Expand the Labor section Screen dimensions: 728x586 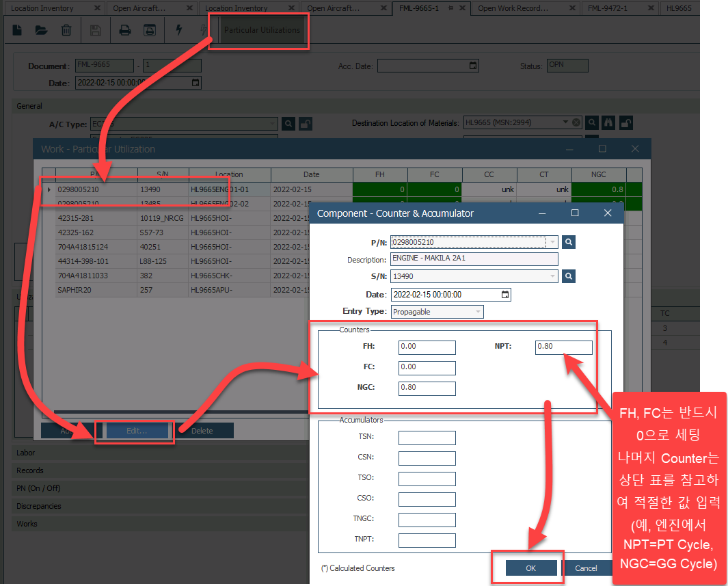tap(26, 453)
